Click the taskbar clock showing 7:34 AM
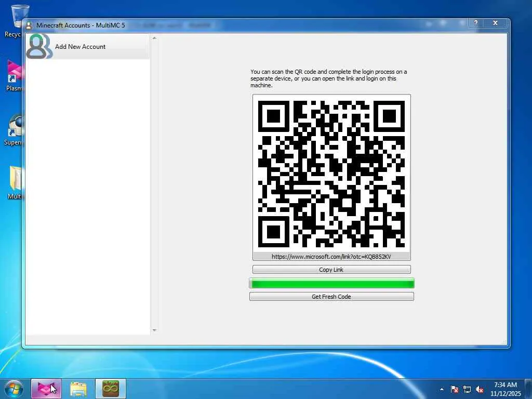Viewport: 532px width, 399px height. click(506, 389)
